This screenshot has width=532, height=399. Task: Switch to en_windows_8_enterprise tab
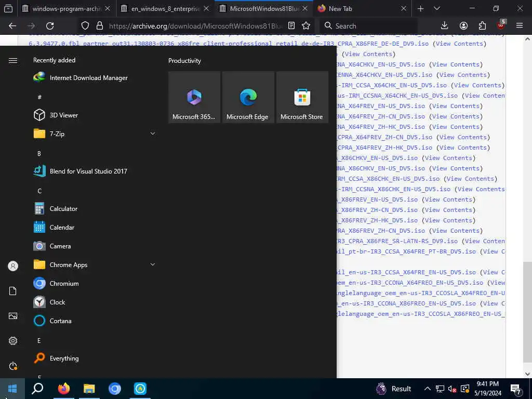(165, 8)
